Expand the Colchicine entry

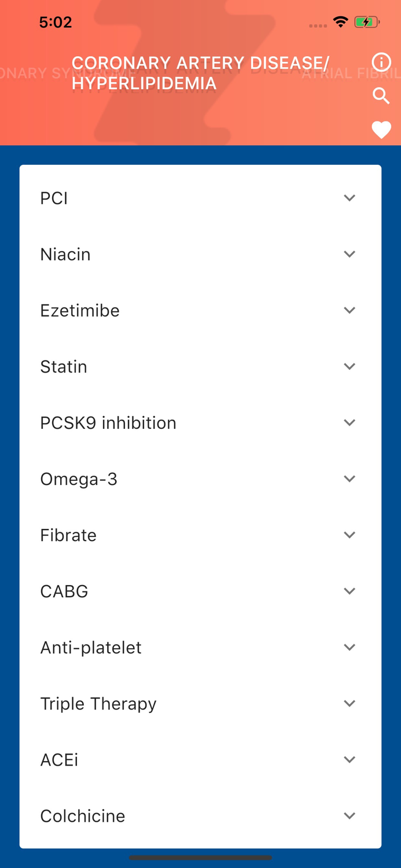(200, 816)
